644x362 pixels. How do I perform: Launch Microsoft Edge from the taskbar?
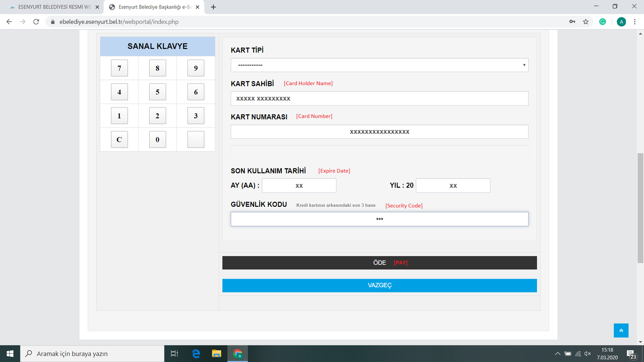196,354
